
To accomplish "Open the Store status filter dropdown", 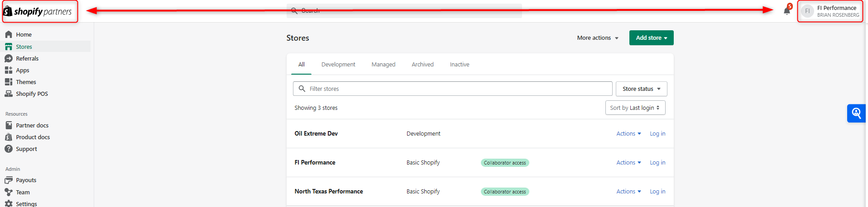I will (x=641, y=89).
